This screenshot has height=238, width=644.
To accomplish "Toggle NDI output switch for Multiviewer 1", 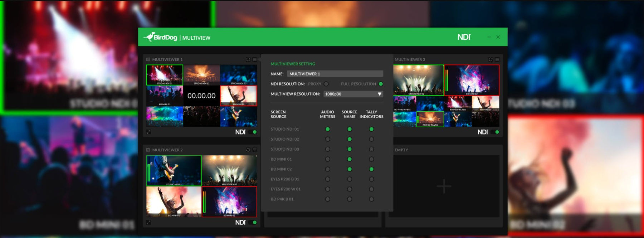I will (x=253, y=132).
